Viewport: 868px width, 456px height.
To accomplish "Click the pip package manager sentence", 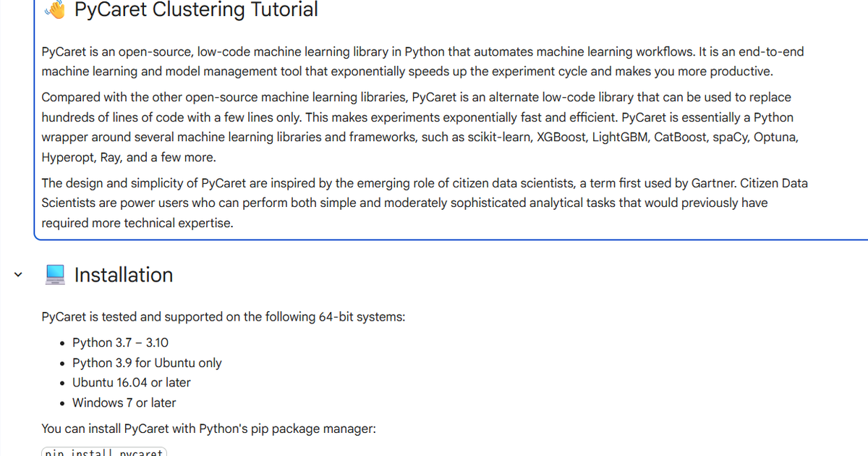I will [x=209, y=428].
